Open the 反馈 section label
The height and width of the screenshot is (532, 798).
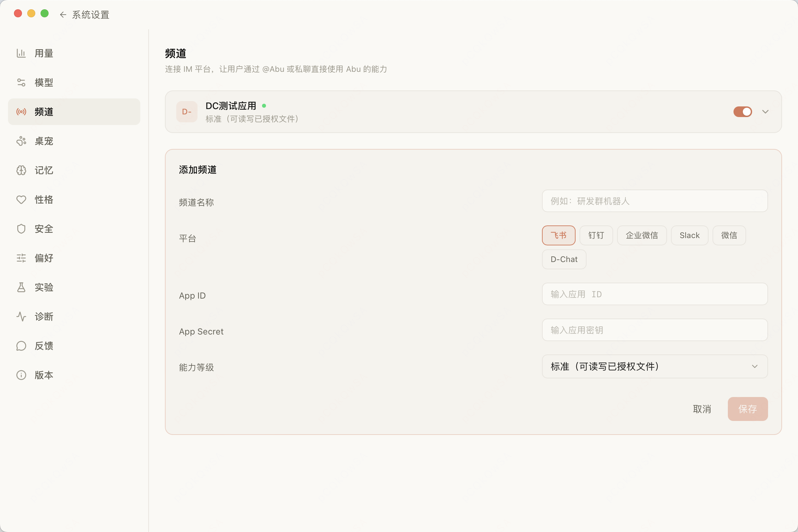tap(44, 346)
